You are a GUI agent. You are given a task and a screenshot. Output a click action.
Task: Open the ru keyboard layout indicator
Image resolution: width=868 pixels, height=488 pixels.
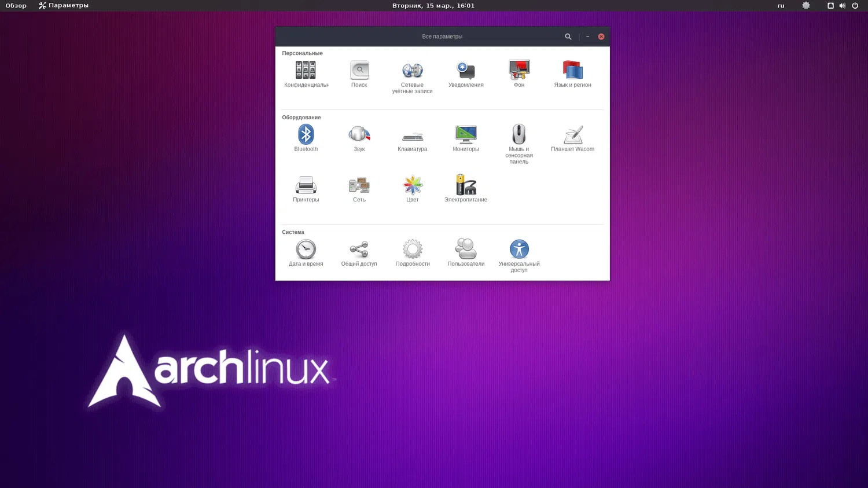(781, 6)
